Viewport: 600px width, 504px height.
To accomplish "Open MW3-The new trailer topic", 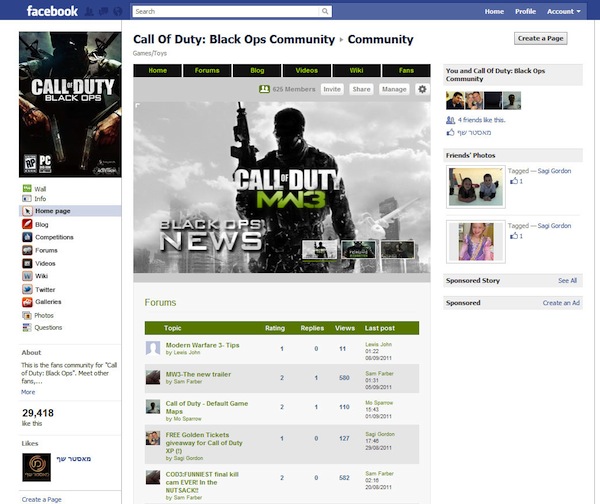I will (x=198, y=374).
